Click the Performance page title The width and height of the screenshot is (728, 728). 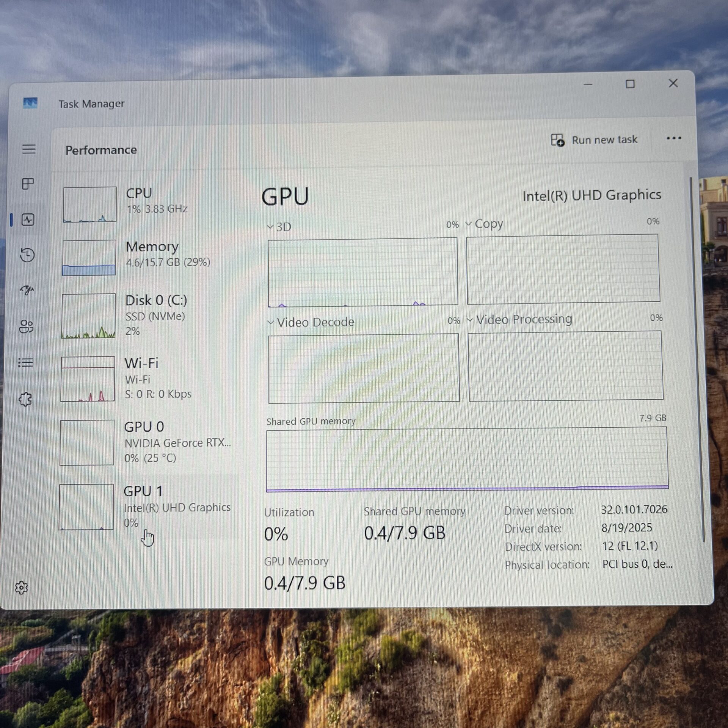101,150
